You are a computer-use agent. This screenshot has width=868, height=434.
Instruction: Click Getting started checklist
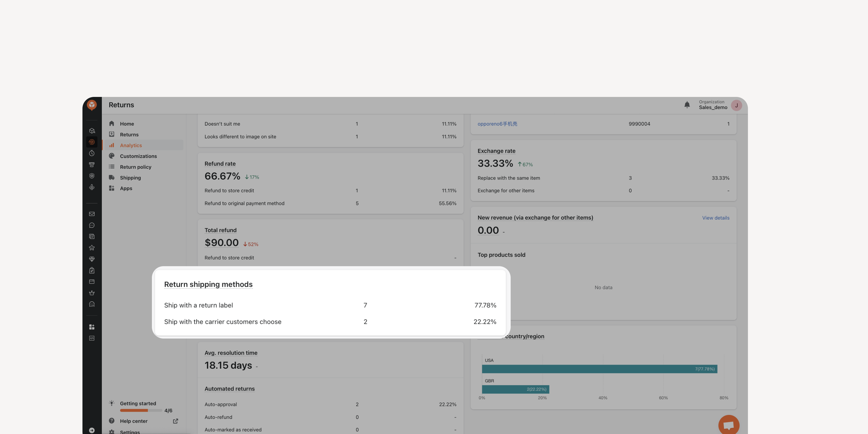(138, 403)
